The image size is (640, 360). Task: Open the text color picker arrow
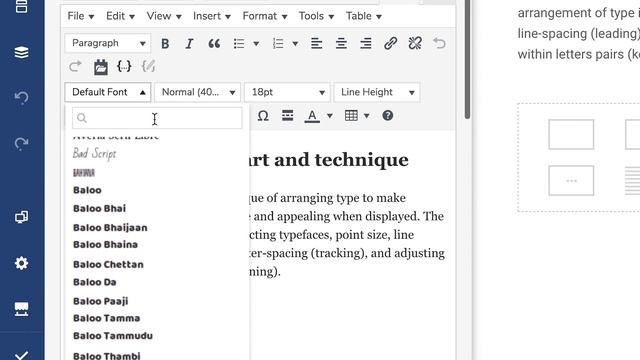329,116
